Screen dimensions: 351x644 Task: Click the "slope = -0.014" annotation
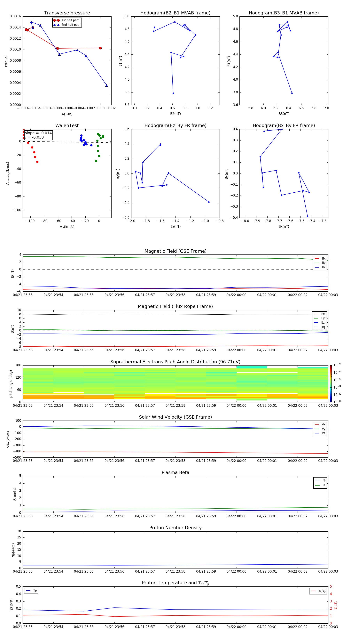point(38,133)
